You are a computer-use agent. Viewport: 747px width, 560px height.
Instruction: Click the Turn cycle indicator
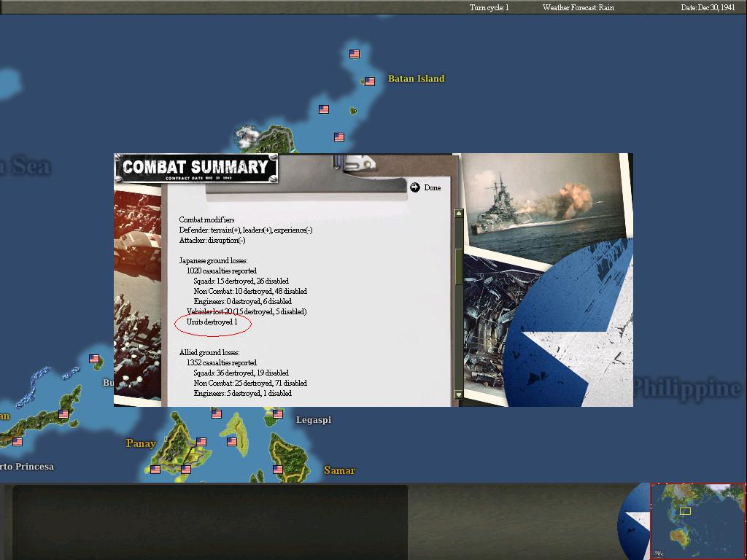(489, 7)
